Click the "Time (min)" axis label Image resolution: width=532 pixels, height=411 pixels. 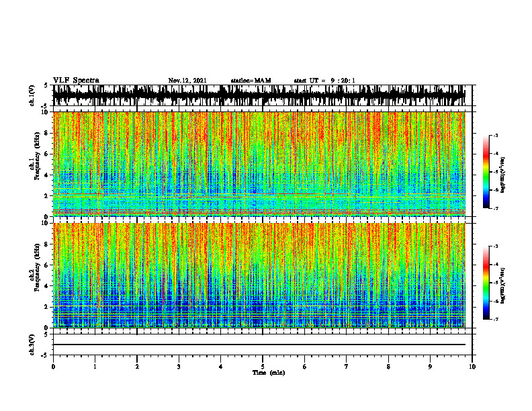coord(269,373)
